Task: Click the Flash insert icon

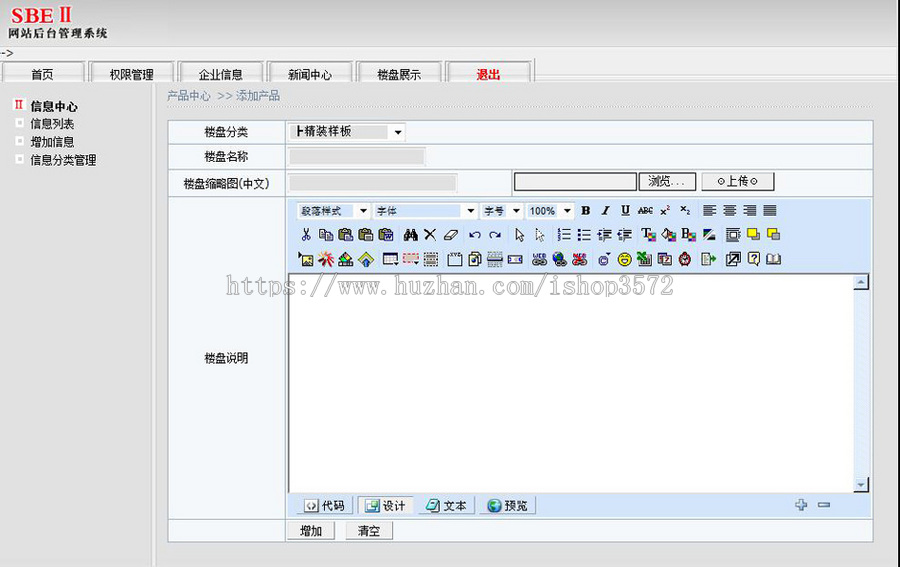Action: (x=326, y=259)
